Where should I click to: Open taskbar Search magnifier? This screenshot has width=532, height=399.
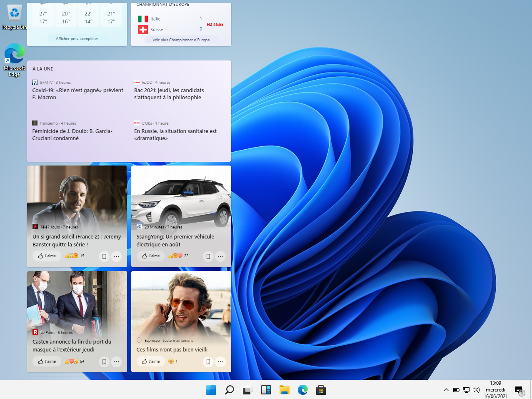229,390
